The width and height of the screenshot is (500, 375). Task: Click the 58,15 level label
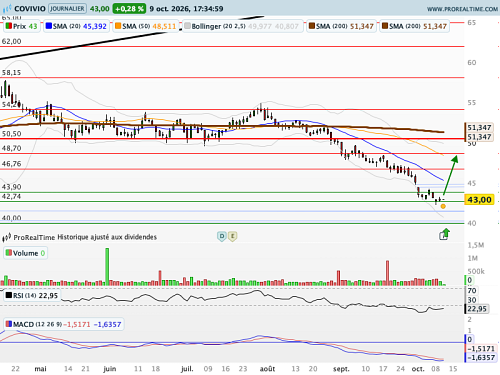click(x=11, y=73)
